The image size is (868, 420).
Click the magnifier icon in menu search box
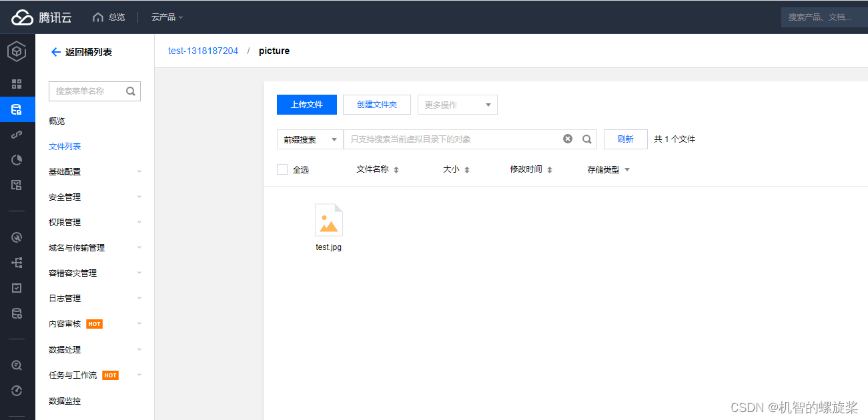[131, 91]
